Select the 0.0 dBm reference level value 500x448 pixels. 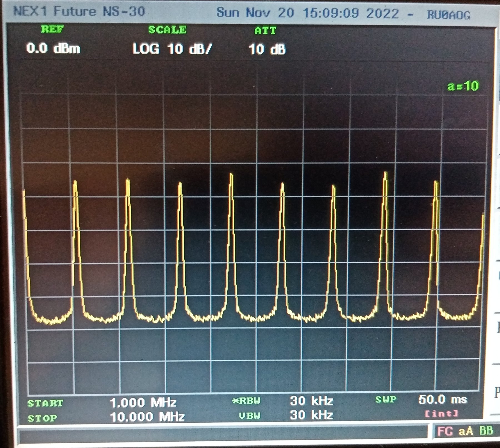[53, 49]
